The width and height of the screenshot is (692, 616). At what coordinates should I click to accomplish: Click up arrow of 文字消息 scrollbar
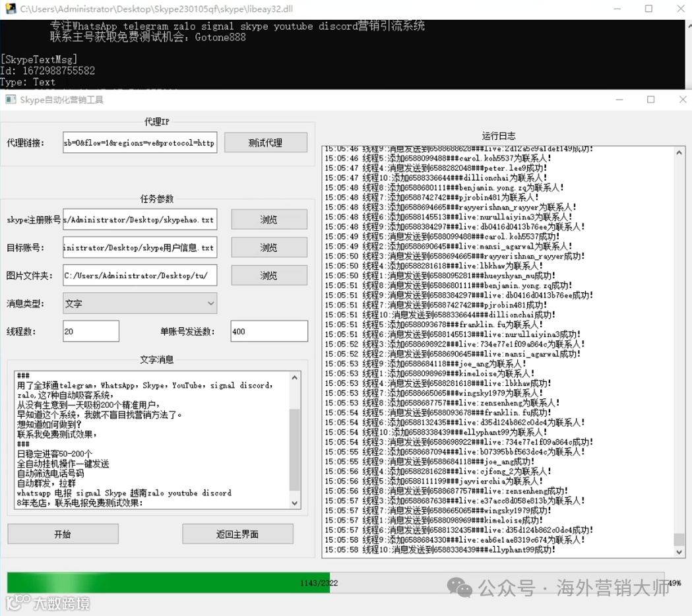click(295, 377)
